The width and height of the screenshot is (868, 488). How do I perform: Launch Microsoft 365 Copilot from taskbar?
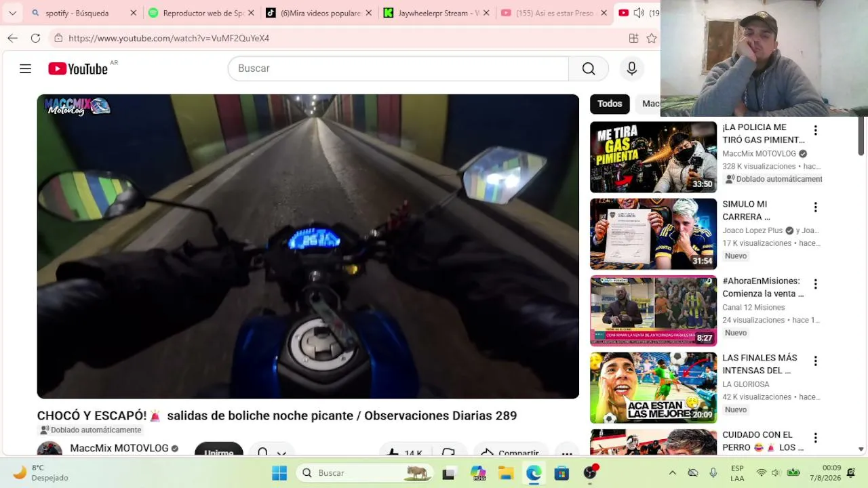[478, 473]
